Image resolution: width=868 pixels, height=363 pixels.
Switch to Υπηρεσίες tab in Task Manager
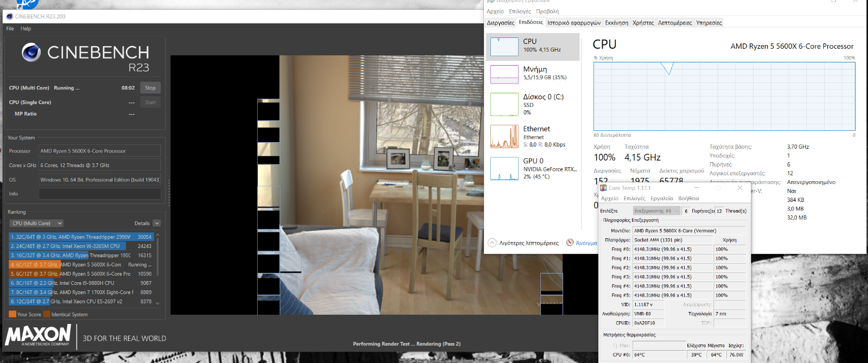[709, 23]
